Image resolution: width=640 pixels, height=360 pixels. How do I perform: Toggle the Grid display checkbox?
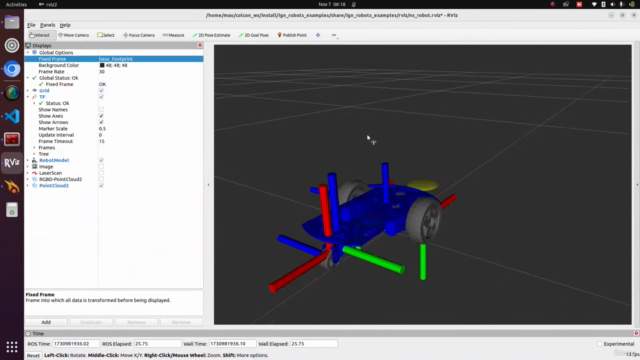[x=101, y=90]
